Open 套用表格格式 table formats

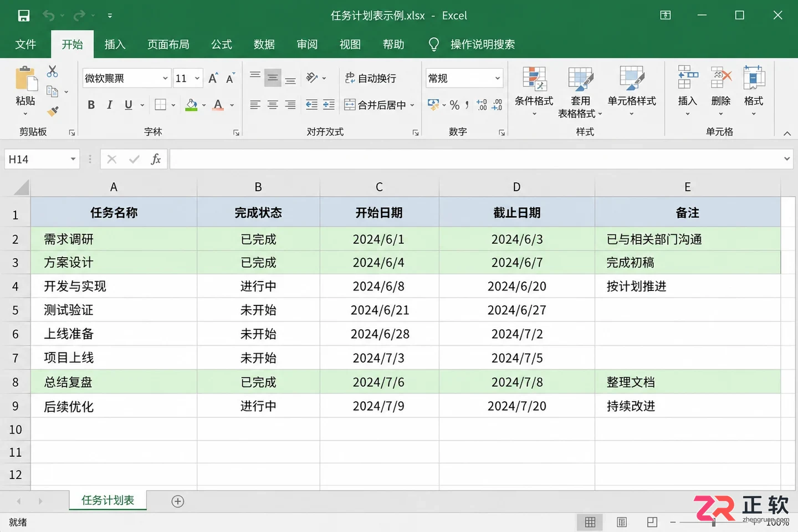point(580,93)
